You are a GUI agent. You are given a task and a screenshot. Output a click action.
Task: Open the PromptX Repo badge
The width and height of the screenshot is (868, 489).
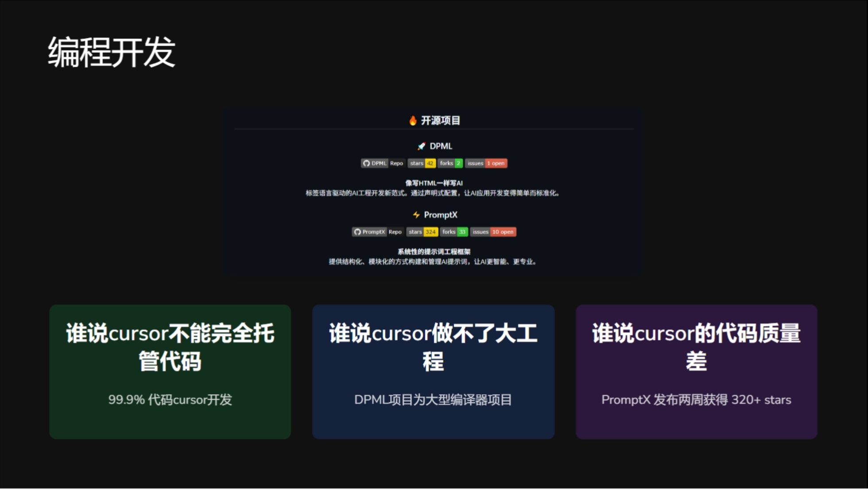[x=378, y=232]
